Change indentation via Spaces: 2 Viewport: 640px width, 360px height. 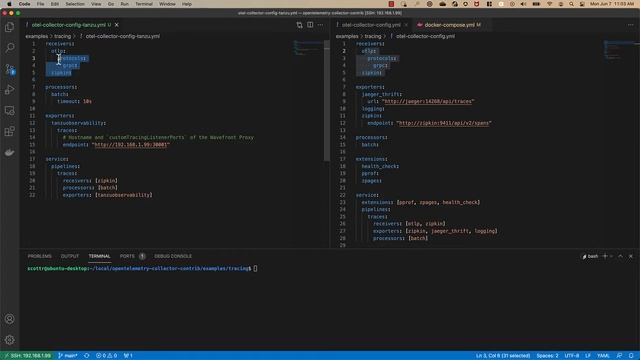click(x=547, y=356)
